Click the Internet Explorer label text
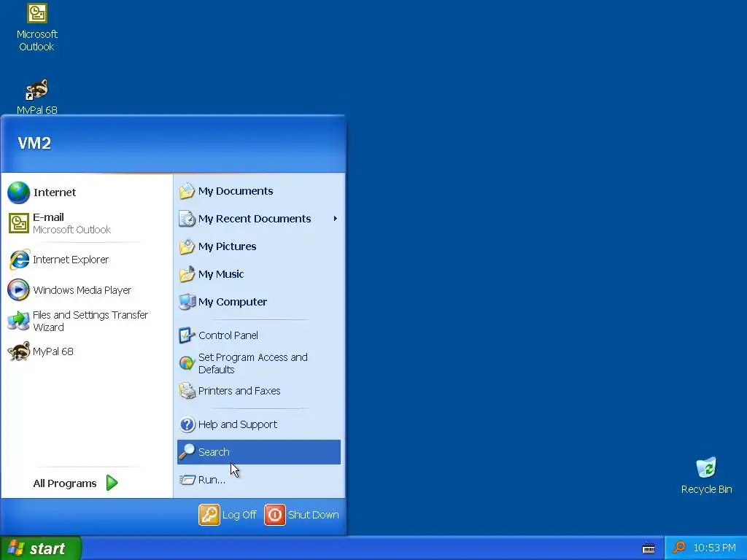747x560 pixels. pos(71,260)
